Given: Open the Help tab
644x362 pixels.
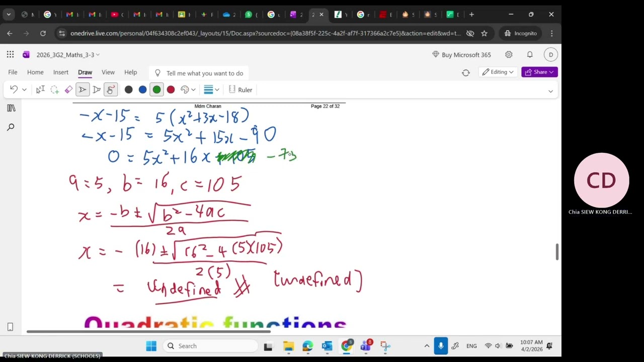Looking at the screenshot, I should tap(130, 72).
